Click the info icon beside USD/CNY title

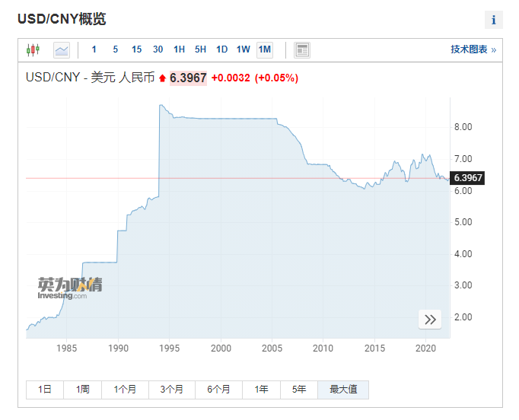(x=493, y=20)
